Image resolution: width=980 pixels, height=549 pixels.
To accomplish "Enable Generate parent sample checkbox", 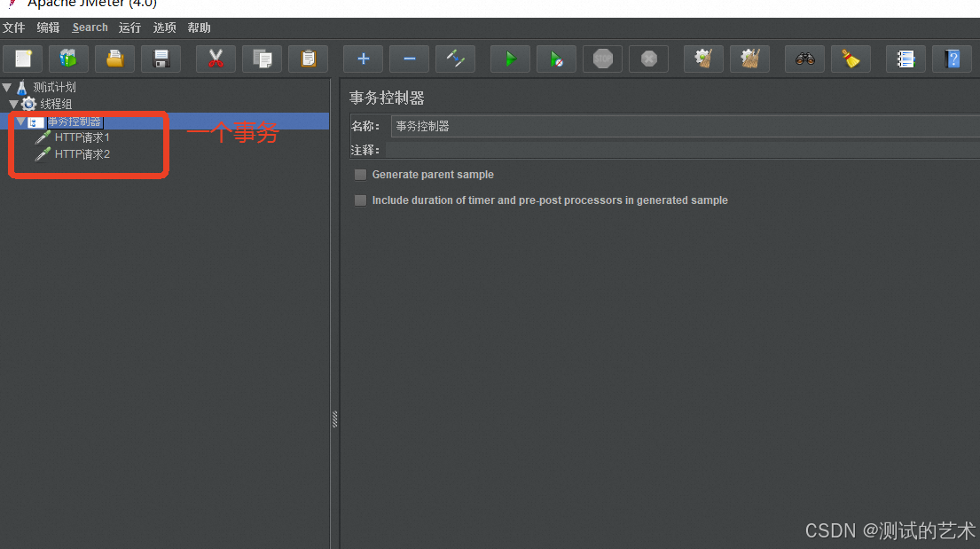I will pos(360,175).
